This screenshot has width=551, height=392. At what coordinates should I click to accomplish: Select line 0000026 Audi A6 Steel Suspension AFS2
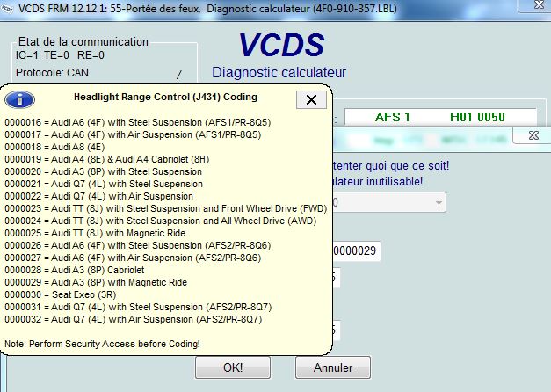138,245
